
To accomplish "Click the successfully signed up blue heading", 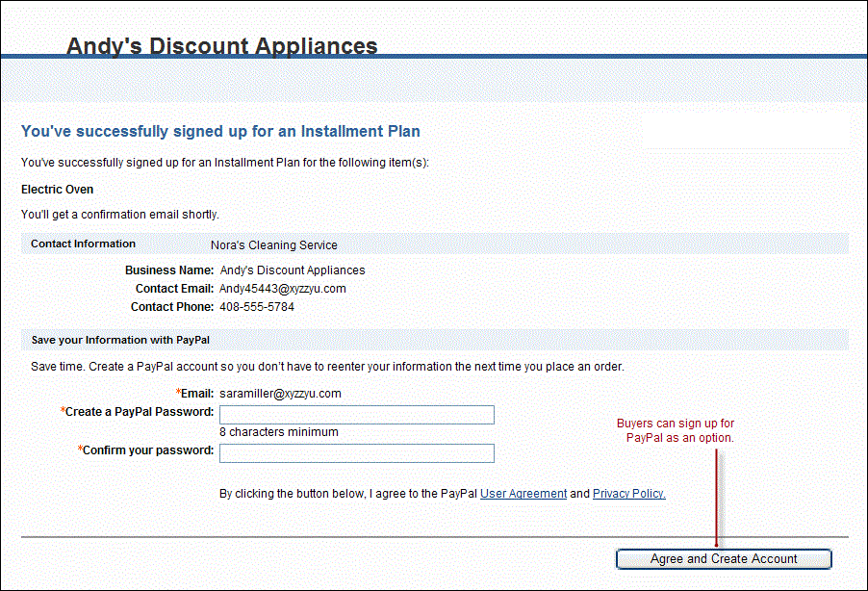I will (x=220, y=131).
